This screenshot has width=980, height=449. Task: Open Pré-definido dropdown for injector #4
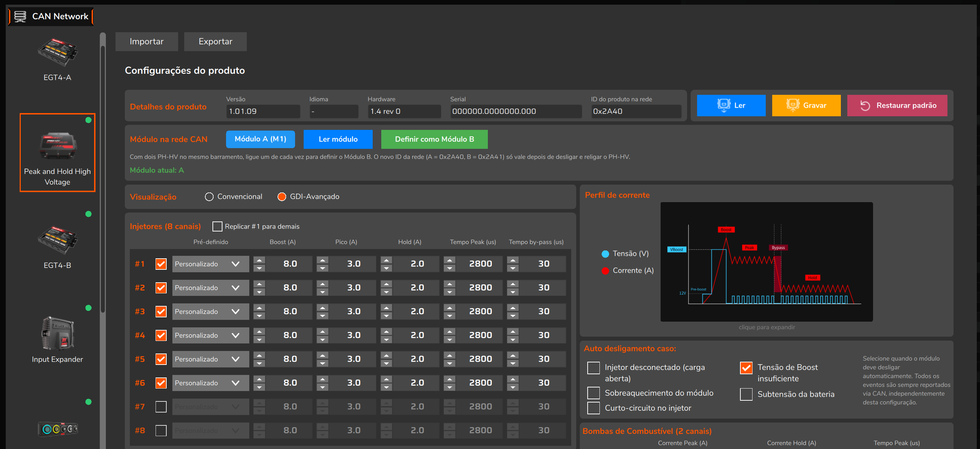pos(210,335)
